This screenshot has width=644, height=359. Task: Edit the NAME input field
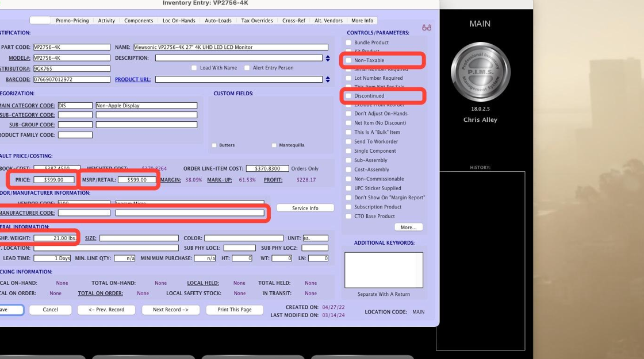pos(231,47)
